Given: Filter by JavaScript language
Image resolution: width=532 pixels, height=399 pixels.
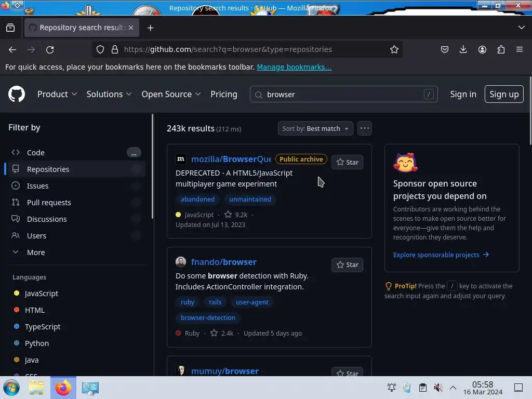Looking at the screenshot, I should tap(41, 293).
